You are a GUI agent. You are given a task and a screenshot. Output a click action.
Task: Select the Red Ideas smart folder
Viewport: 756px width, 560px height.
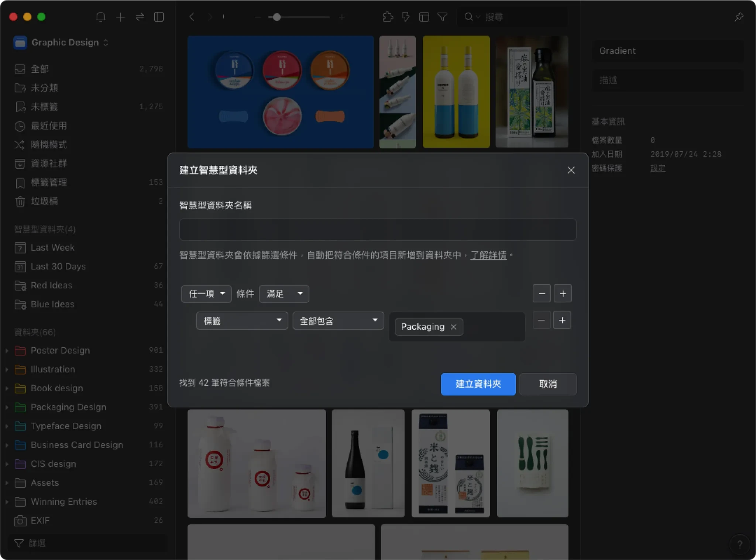[88, 285]
